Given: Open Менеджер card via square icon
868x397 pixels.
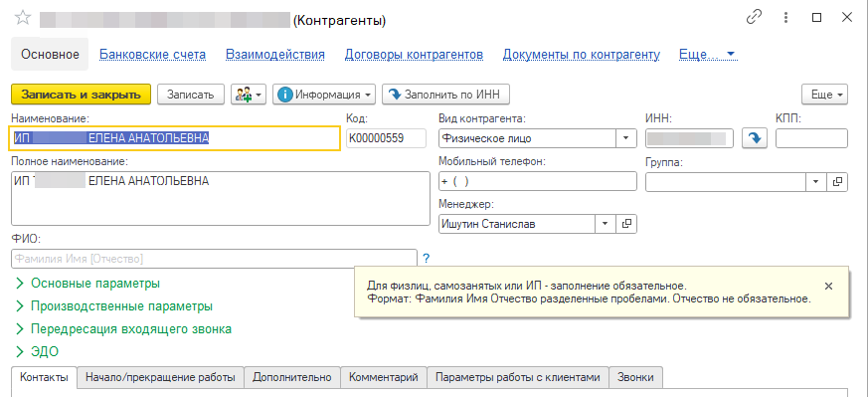Looking at the screenshot, I should (626, 224).
